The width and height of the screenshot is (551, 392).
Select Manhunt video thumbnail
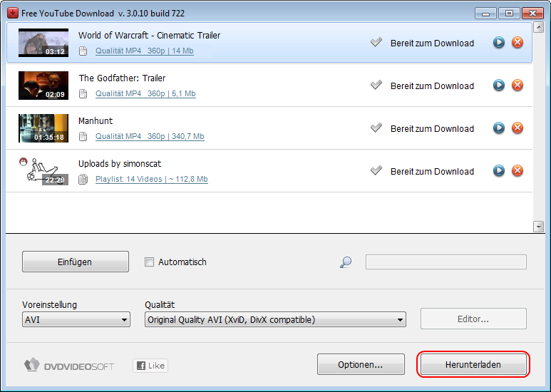click(x=43, y=128)
